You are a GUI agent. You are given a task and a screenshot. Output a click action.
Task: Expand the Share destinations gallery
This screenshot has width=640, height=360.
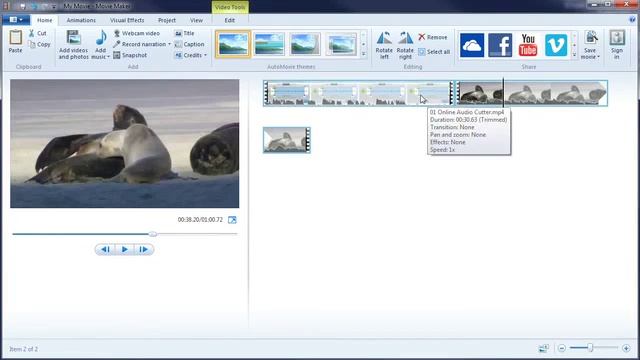[574, 55]
